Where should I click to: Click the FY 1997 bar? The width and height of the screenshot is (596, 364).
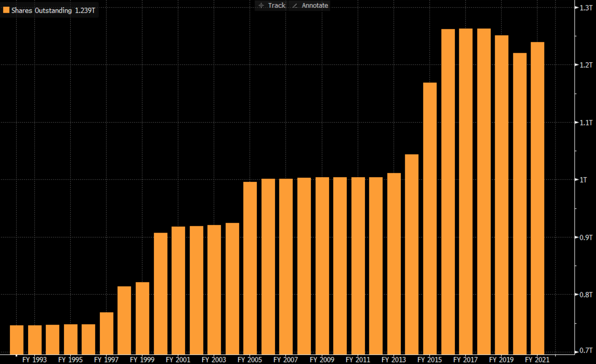point(106,333)
